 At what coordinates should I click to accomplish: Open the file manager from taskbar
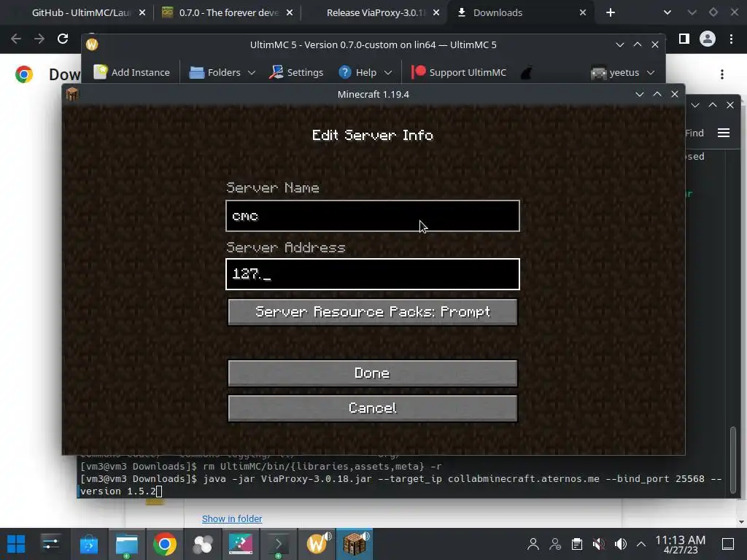click(127, 544)
